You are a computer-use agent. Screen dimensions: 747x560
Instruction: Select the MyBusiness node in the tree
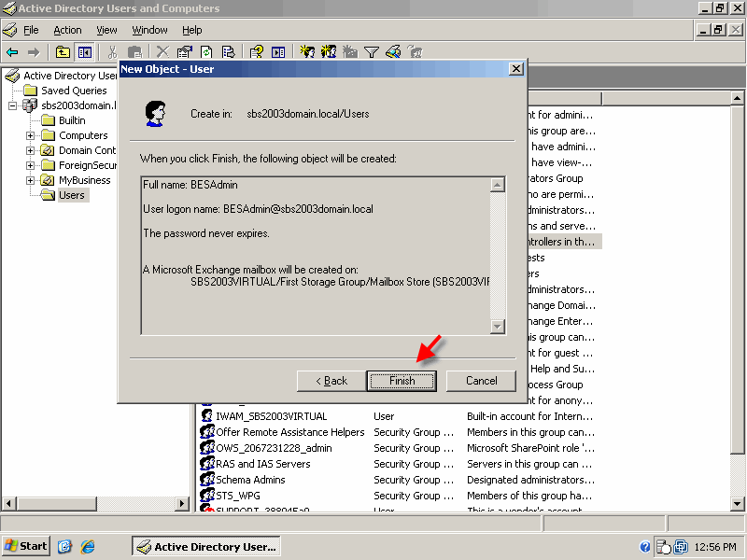84,180
